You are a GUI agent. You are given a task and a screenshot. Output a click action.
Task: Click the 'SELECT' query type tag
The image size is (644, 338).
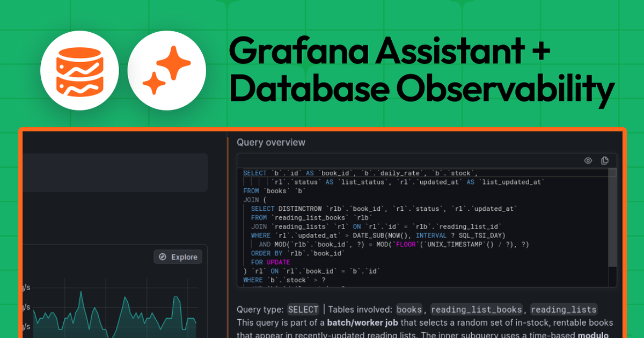tap(303, 310)
